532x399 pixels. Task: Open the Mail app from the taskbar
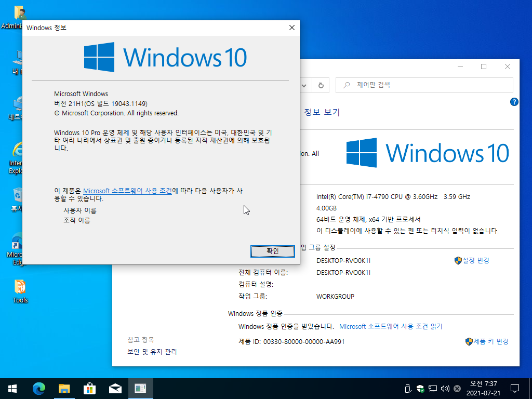[x=115, y=389]
